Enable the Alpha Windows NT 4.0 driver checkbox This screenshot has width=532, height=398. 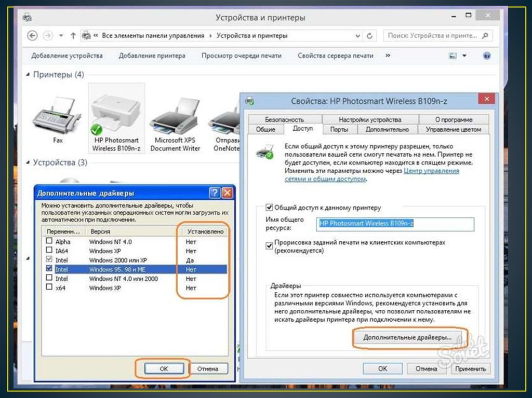(49, 241)
